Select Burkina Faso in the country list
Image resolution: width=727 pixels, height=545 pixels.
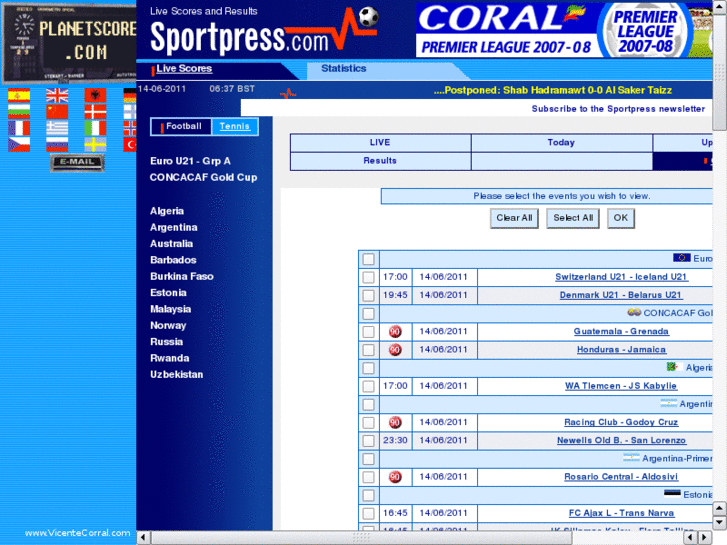[x=182, y=276]
